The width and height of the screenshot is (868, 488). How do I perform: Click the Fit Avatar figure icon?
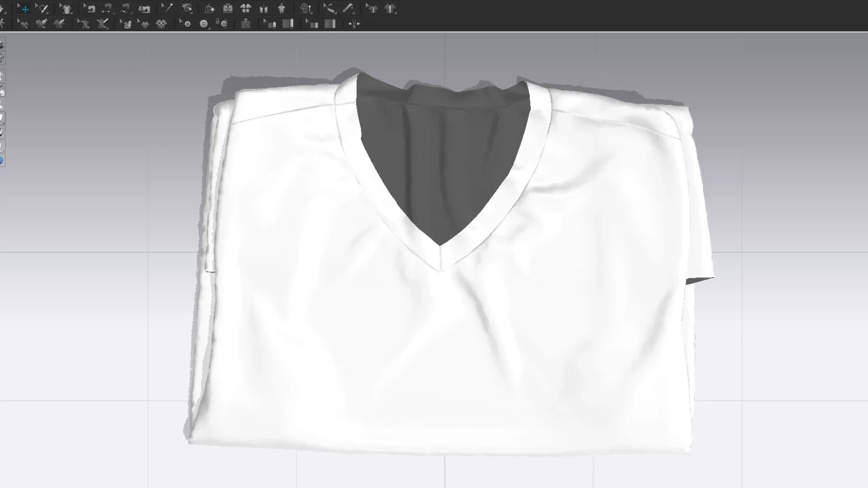coord(281,9)
